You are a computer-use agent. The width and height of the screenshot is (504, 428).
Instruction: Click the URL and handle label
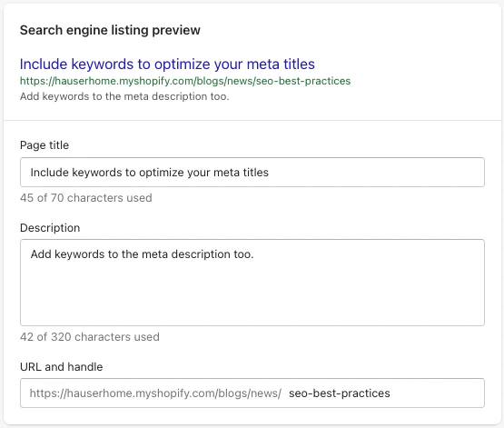tap(62, 367)
